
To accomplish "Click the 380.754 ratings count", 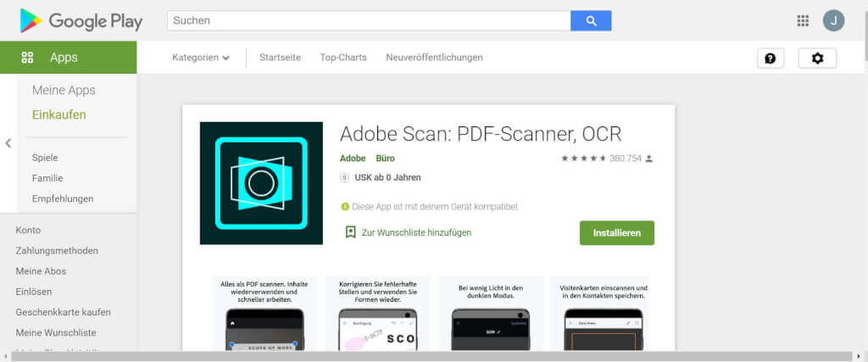I will click(626, 159).
